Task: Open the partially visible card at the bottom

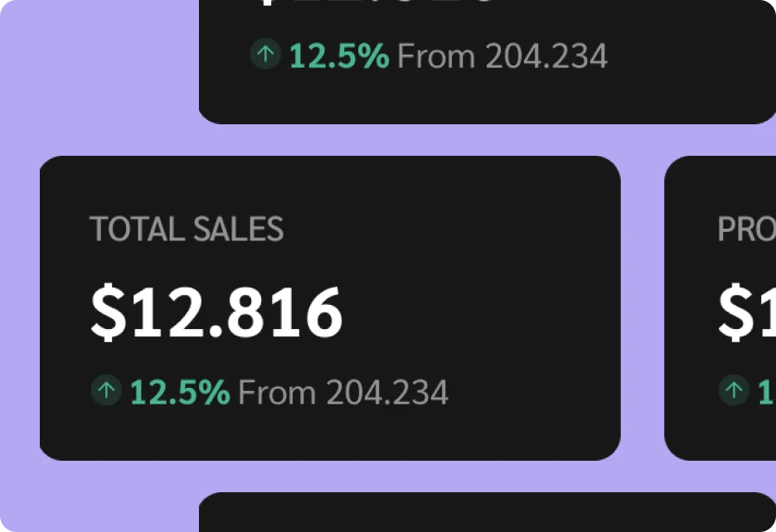Action: (487, 514)
